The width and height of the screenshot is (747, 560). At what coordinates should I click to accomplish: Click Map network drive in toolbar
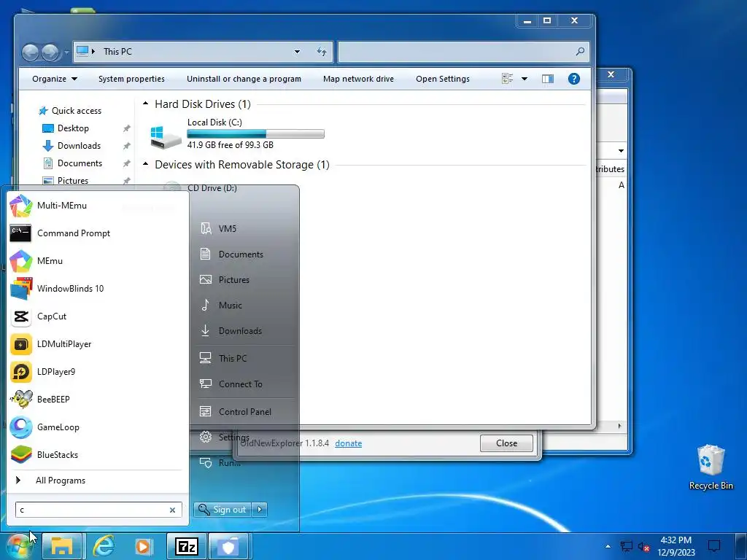tap(358, 79)
